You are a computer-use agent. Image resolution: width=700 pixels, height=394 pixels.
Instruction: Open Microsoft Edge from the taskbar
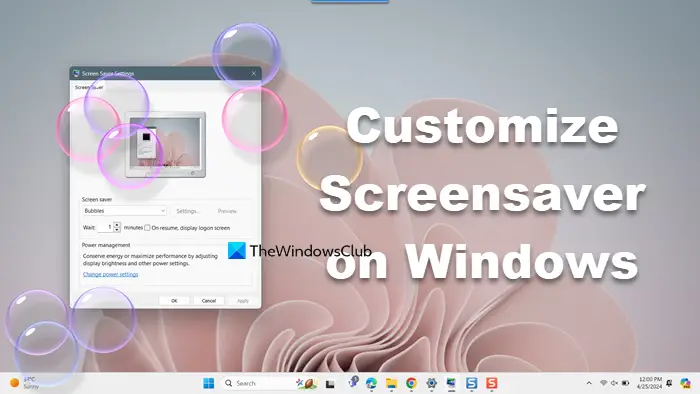point(371,383)
